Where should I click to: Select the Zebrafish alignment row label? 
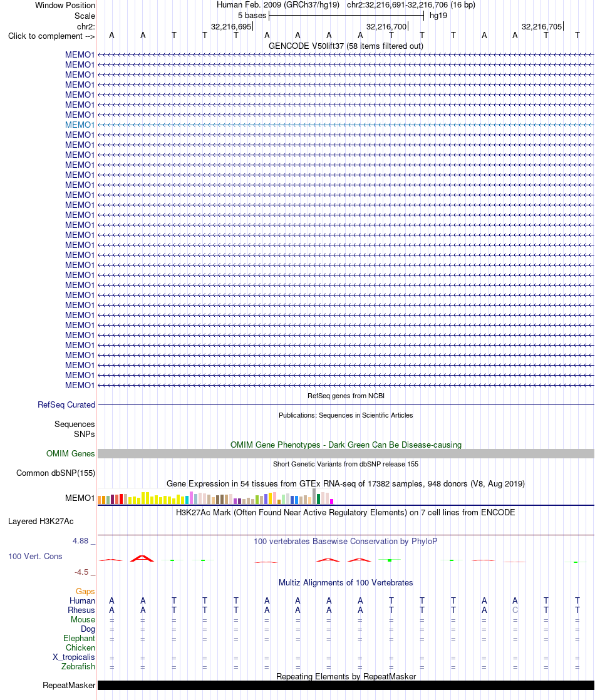click(78, 667)
